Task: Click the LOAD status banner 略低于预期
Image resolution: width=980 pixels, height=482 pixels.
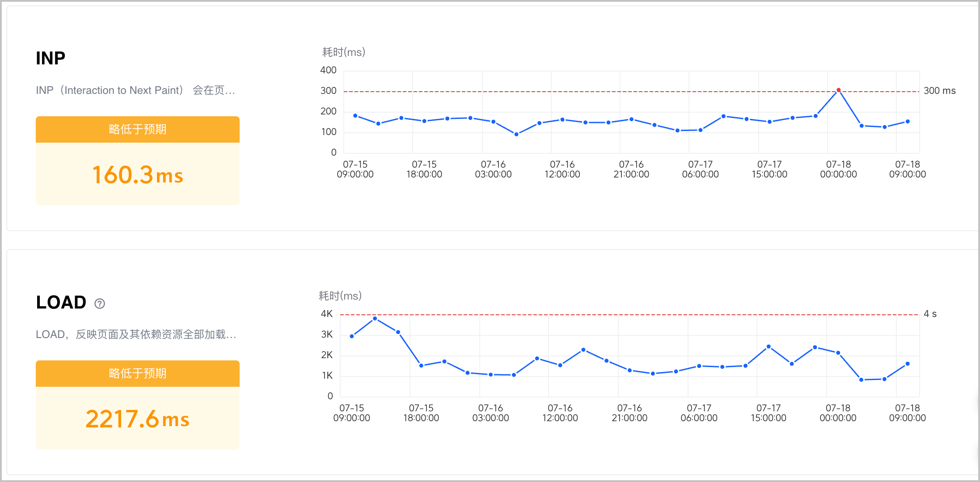Action: coord(138,373)
